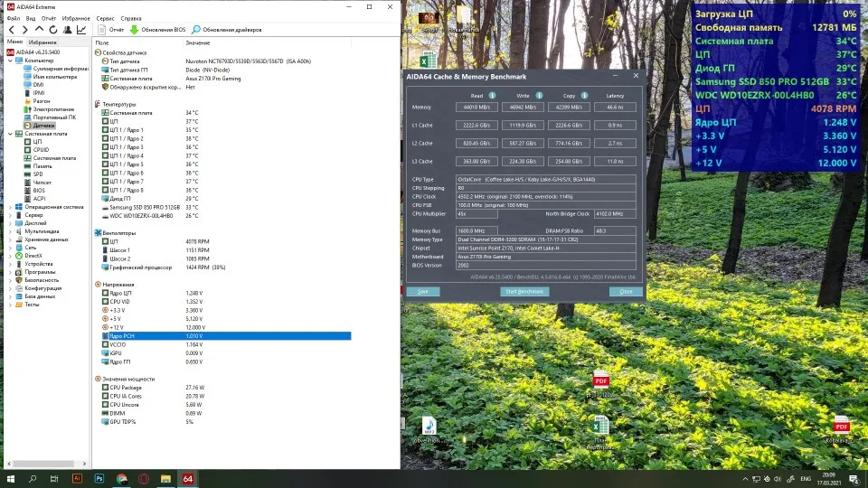Open the notification center icon
Screen dimensions: 868x488
[x=854, y=479]
